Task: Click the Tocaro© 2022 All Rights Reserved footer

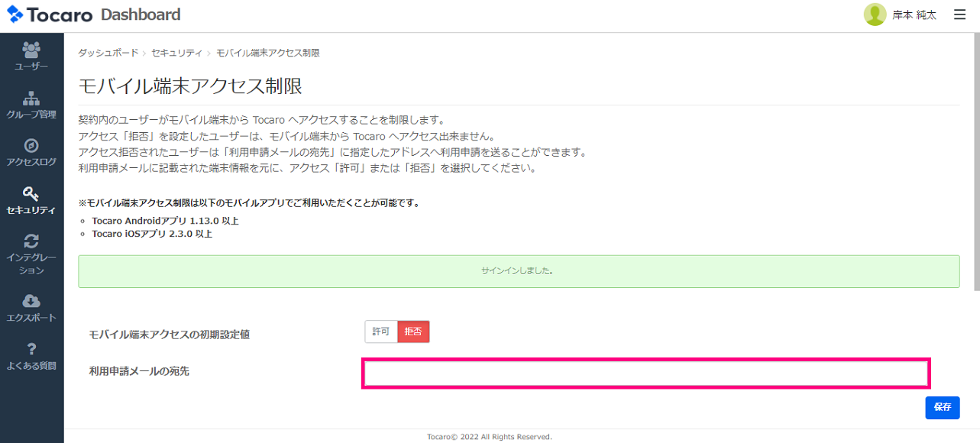Action: [x=490, y=437]
